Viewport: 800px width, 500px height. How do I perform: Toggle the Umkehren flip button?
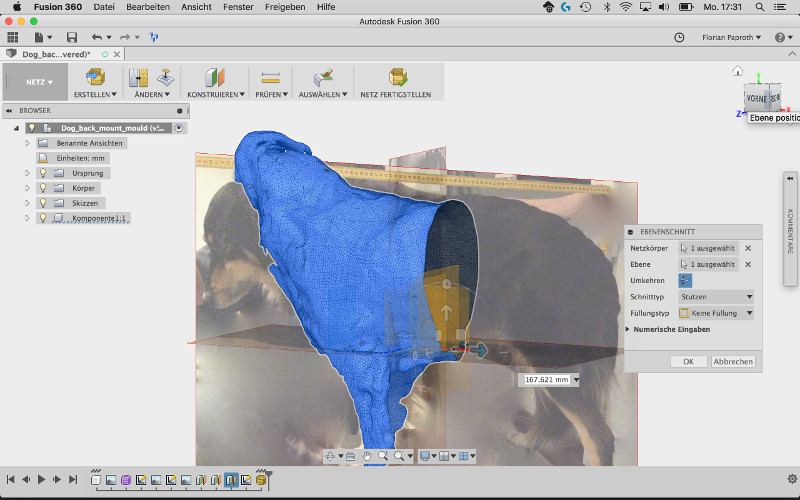[x=685, y=280]
